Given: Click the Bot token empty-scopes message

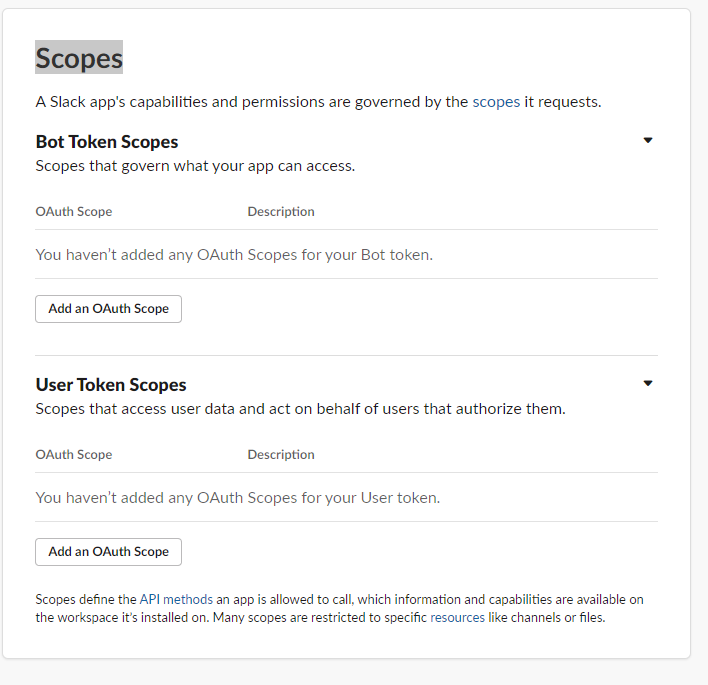Looking at the screenshot, I should (x=234, y=255).
